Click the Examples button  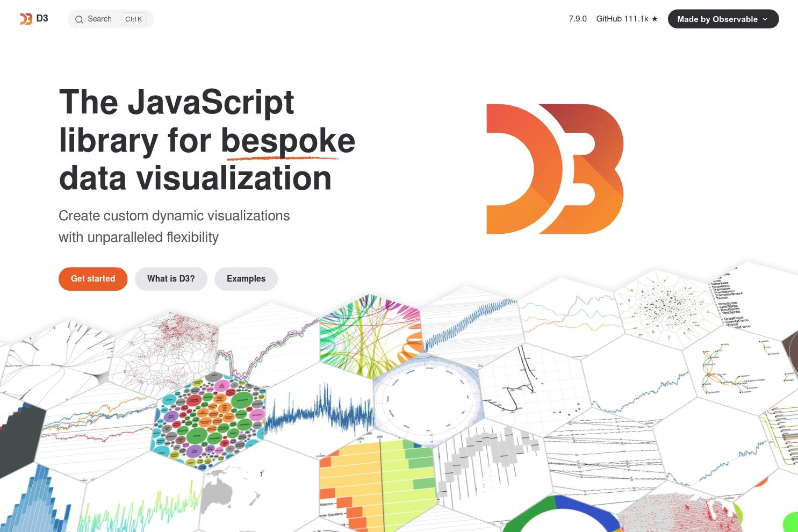[x=246, y=278]
